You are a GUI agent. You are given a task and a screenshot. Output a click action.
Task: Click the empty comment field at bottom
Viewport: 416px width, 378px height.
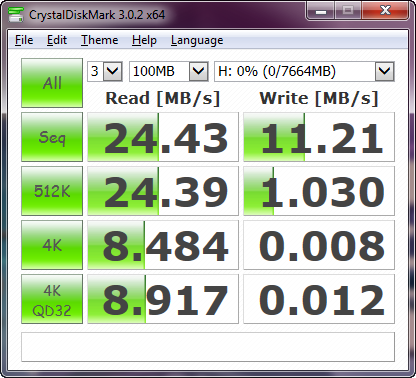(208, 347)
